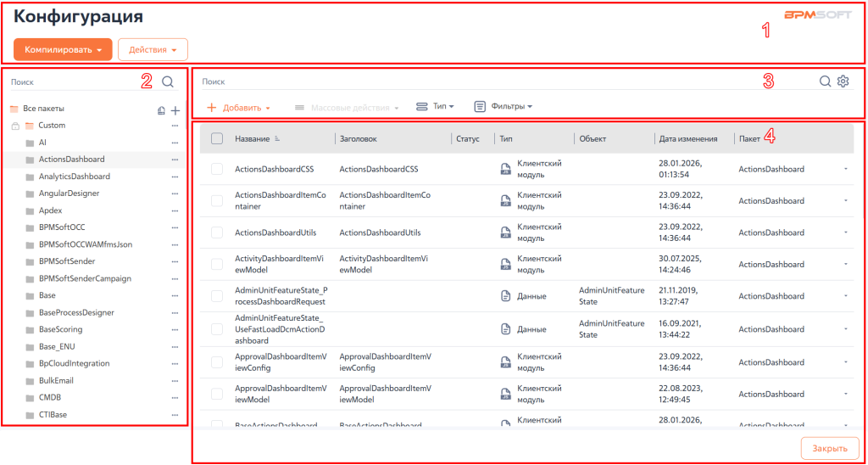Select the AnalyticsDashboard package in tree

coord(74,176)
